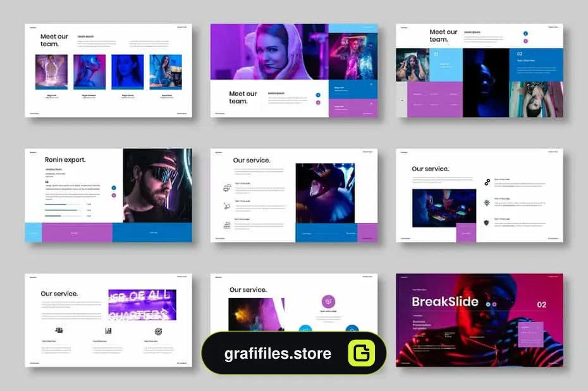Click the shield icon on the DJ controller slide
Viewport: 588px width, 391px height.
487,223
